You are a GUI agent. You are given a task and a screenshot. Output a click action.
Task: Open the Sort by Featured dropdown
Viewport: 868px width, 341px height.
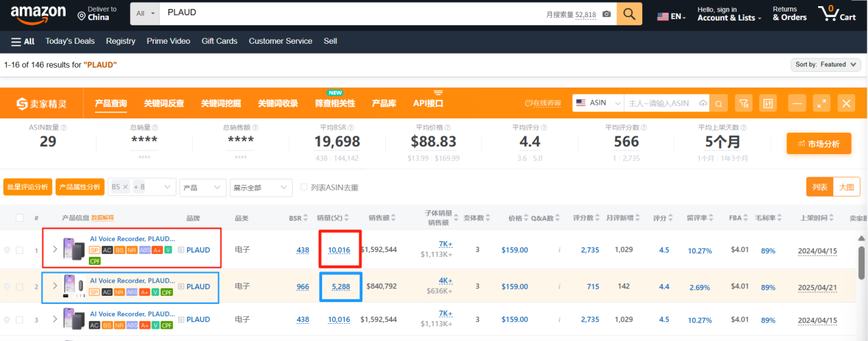click(x=826, y=64)
